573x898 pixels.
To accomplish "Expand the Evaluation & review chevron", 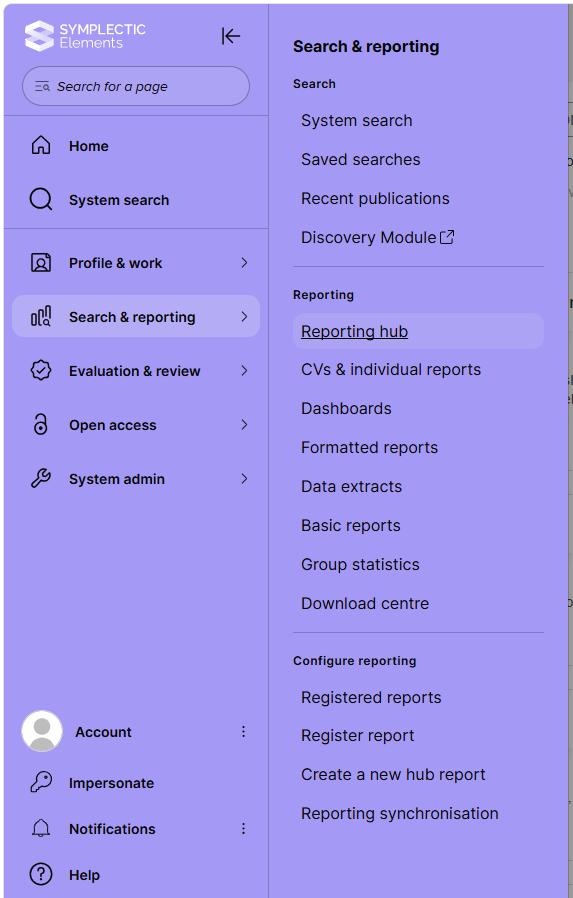I will point(244,371).
